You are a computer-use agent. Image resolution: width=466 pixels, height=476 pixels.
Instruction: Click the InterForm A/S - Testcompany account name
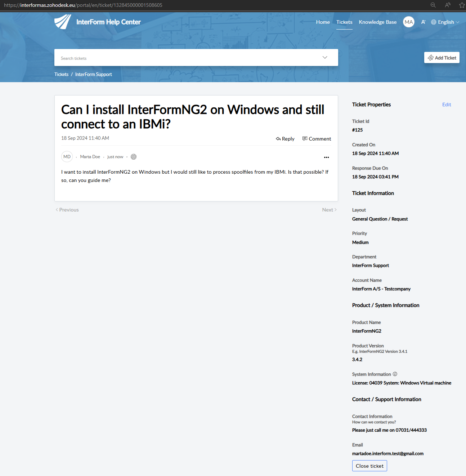click(381, 289)
